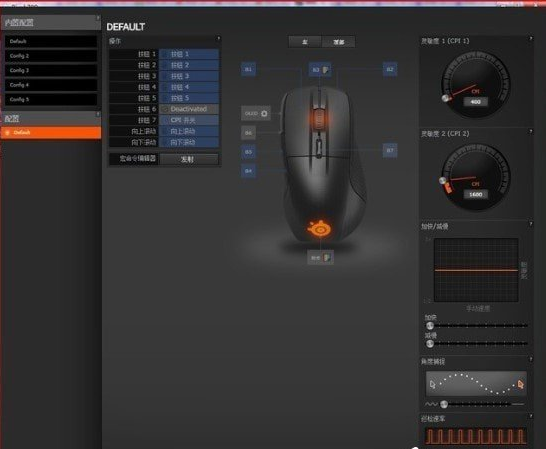Click the angle snapping preview graphic

coord(476,384)
